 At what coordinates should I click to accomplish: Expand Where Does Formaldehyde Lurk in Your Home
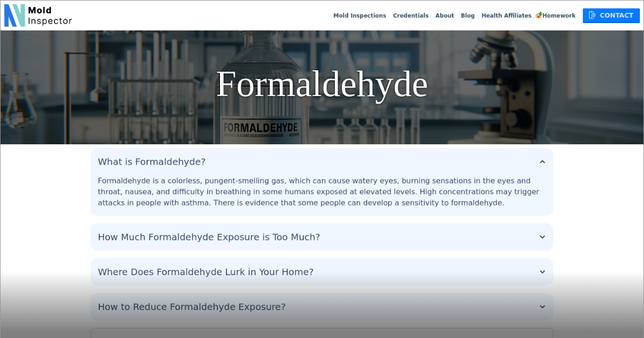[x=542, y=271]
